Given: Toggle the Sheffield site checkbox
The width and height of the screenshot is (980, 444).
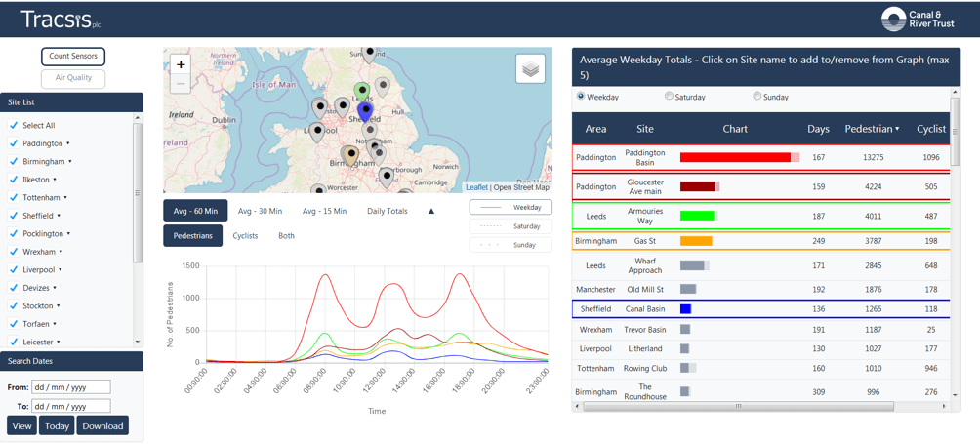Looking at the screenshot, I should pos(14,216).
